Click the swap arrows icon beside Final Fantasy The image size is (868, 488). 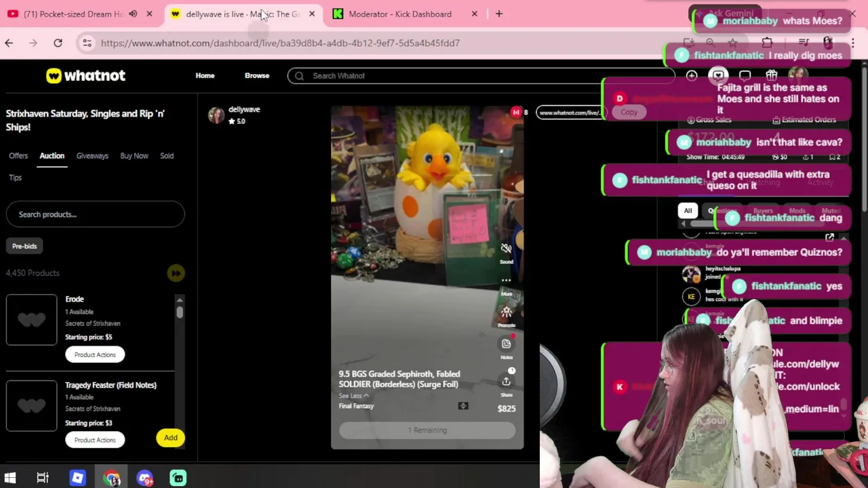[x=463, y=406]
